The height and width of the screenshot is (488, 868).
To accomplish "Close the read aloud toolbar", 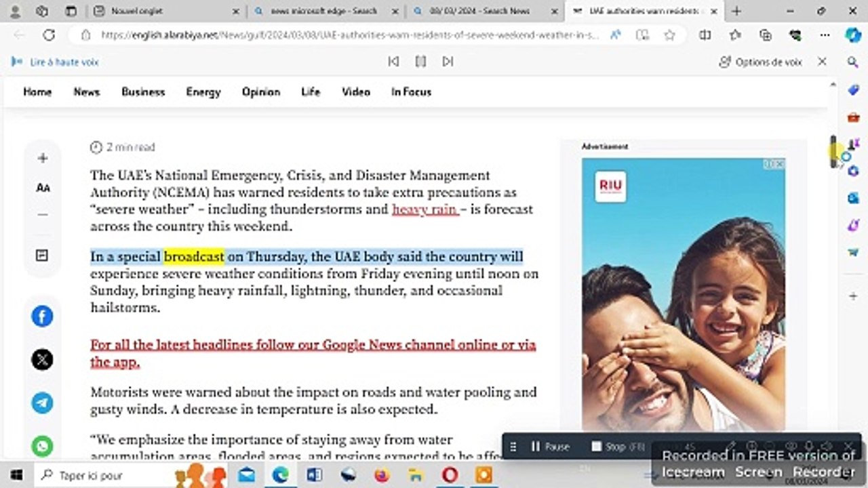I will tap(822, 62).
